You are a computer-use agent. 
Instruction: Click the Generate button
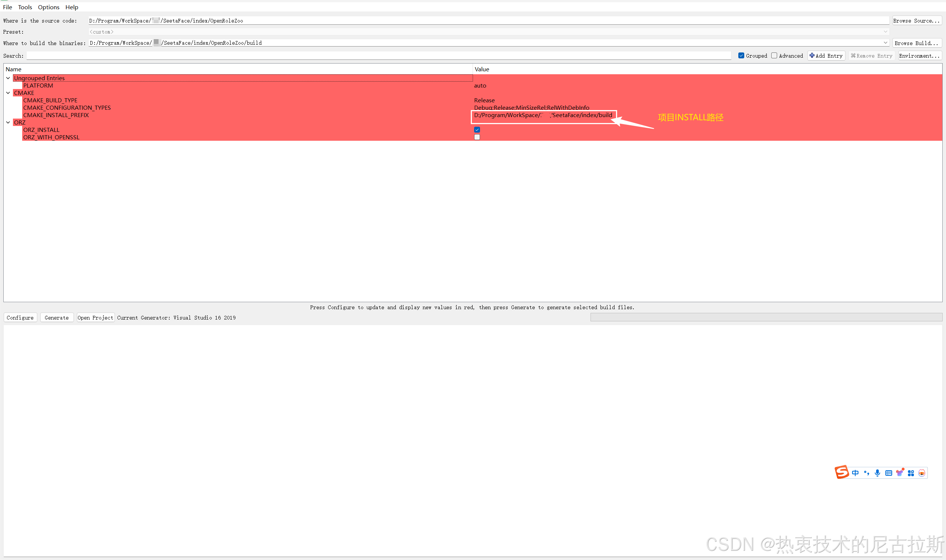[x=57, y=318]
